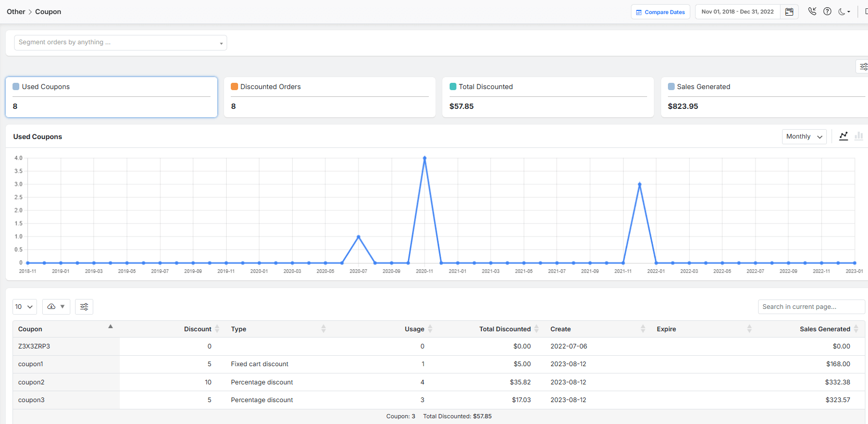Switch to bar chart view
Screen dimensions: 868x424
coord(859,136)
